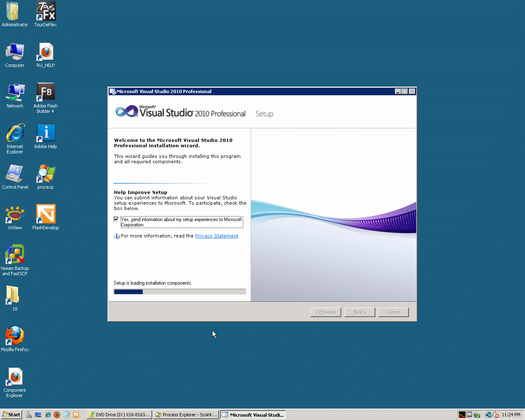This screenshot has width=525, height=420.
Task: Click the Server Manager quick launch icon
Action: coord(29,415)
